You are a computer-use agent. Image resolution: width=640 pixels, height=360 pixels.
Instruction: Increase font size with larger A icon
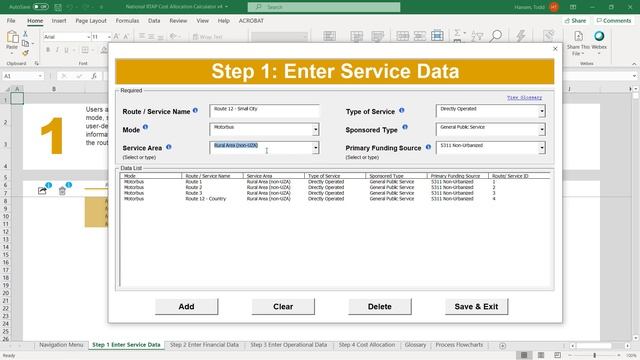(116, 37)
